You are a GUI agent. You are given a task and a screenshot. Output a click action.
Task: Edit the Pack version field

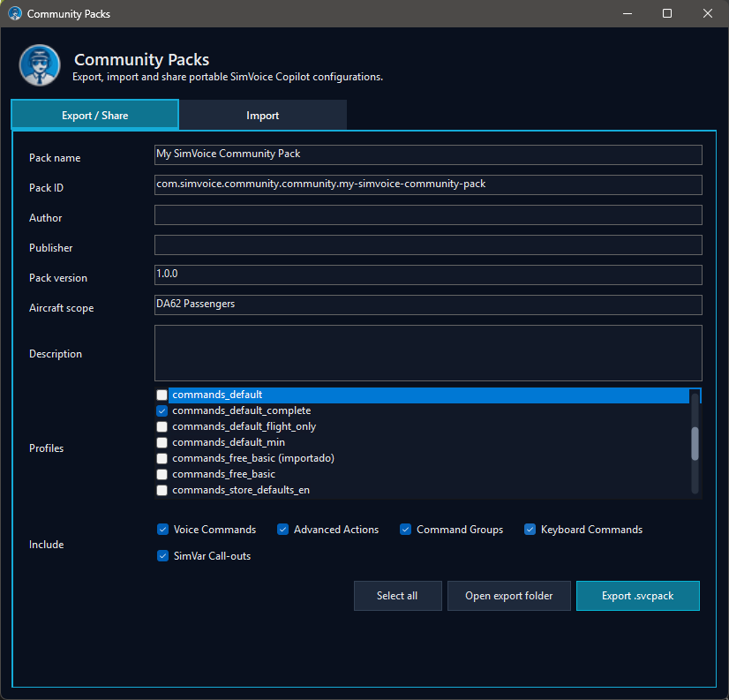(428, 275)
